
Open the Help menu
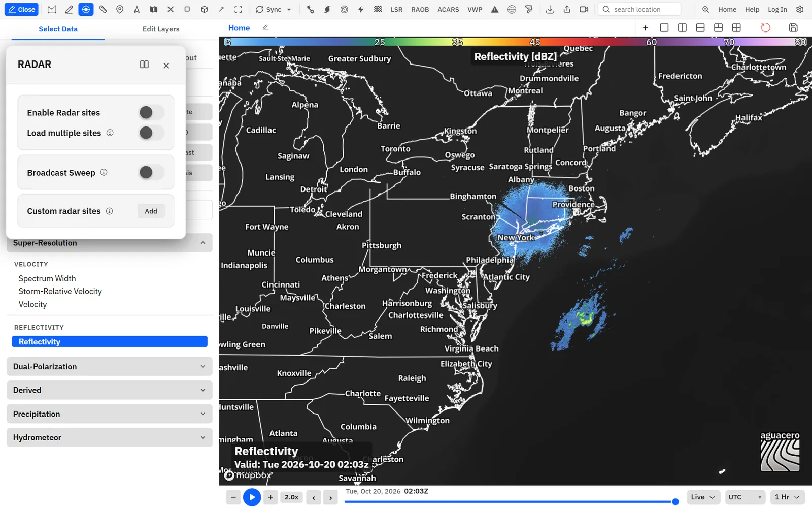752,9
